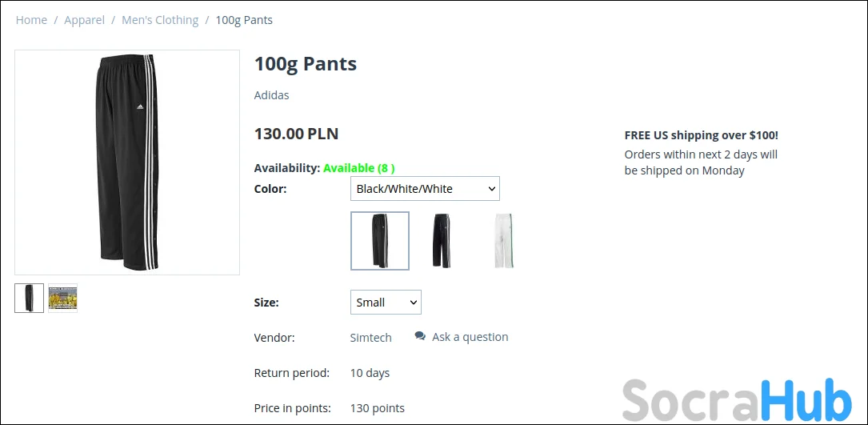Image resolution: width=868 pixels, height=425 pixels.
Task: Open the Adidas brand link
Action: point(271,95)
